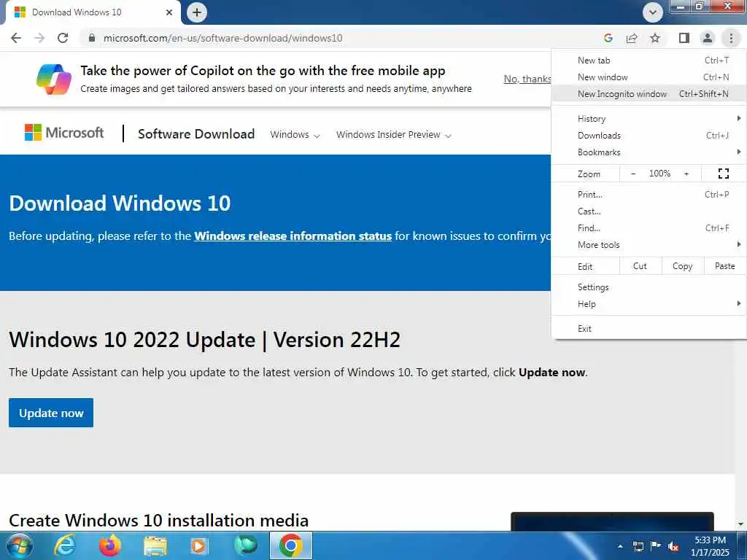The height and width of the screenshot is (560, 747).
Task: Select Print... in the menu
Action: 649,194
